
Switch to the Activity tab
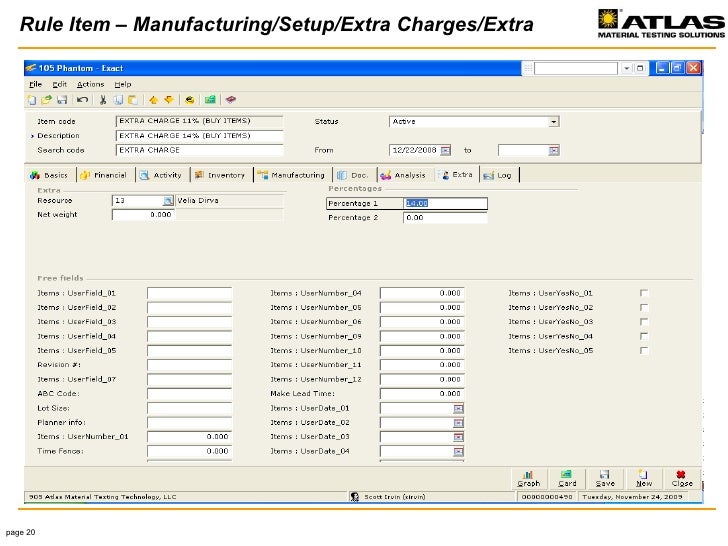[161, 175]
